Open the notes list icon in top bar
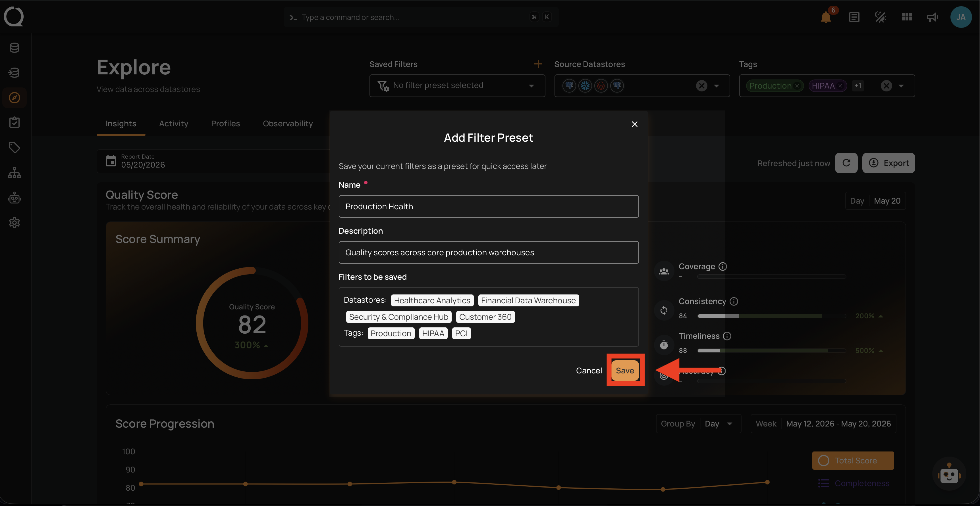The height and width of the screenshot is (506, 980). point(854,17)
